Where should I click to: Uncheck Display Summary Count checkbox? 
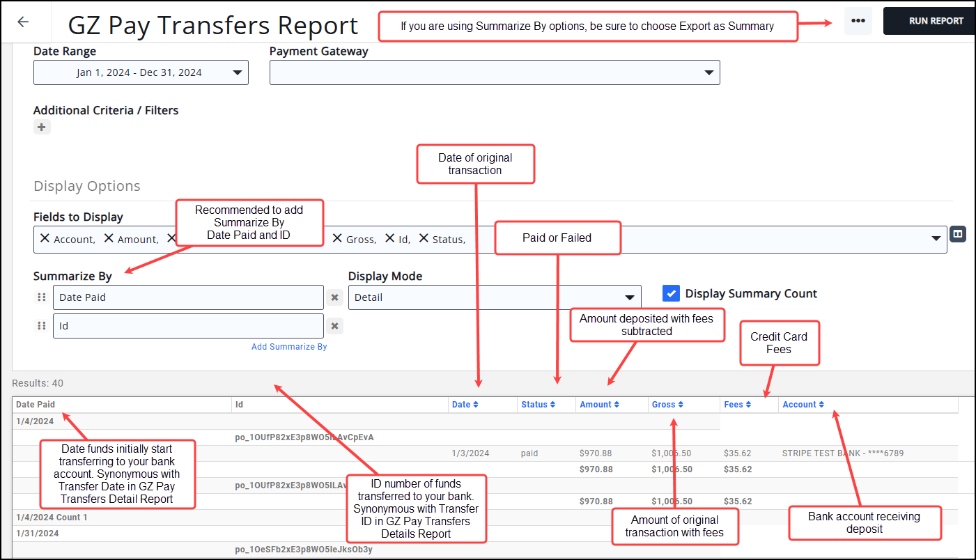click(671, 293)
